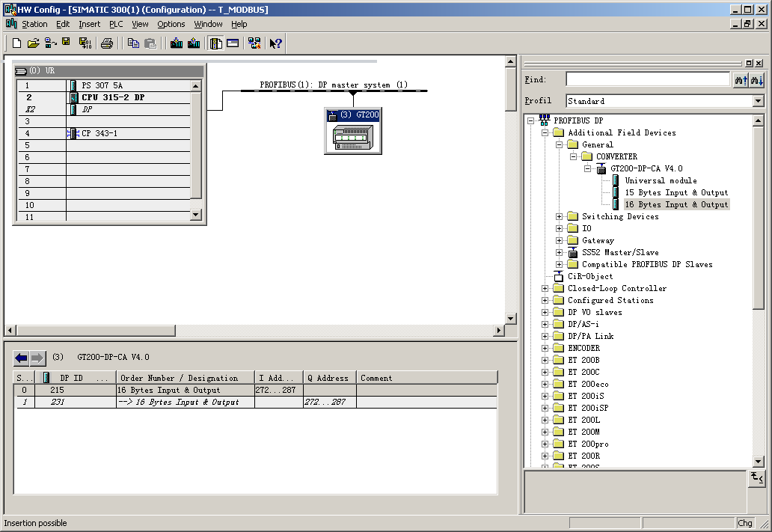Viewport: 772px width, 532px height.
Task: Expand the ET 200B folder
Action: coord(545,360)
